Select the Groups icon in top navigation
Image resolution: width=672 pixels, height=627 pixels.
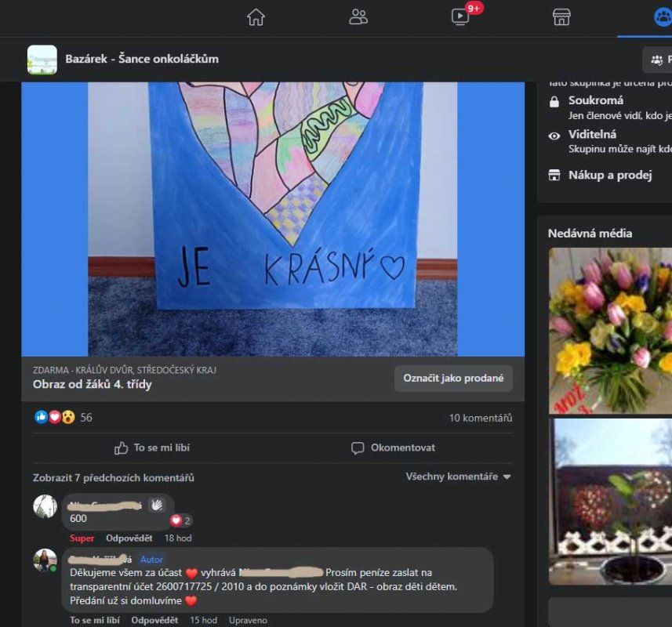(663, 17)
